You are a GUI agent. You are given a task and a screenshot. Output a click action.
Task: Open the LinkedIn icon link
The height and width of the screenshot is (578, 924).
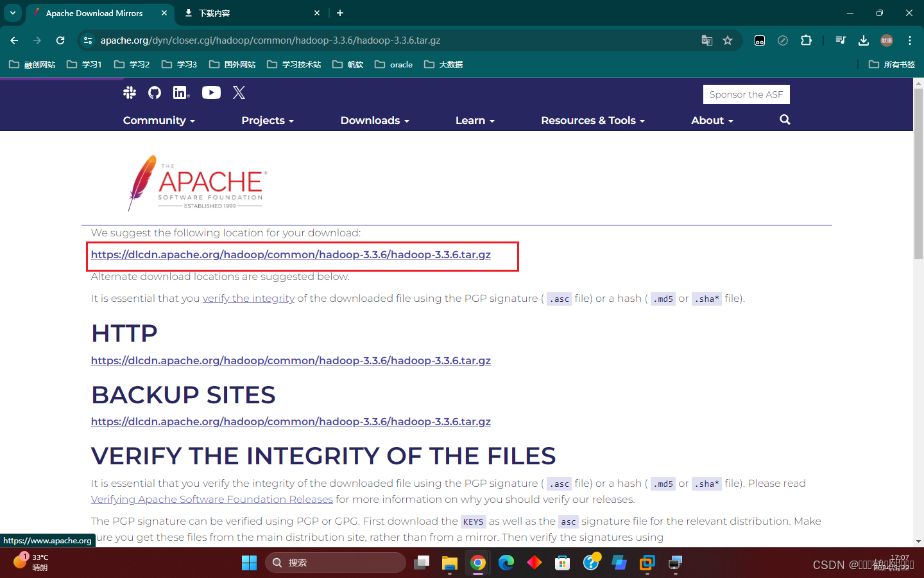tap(181, 92)
